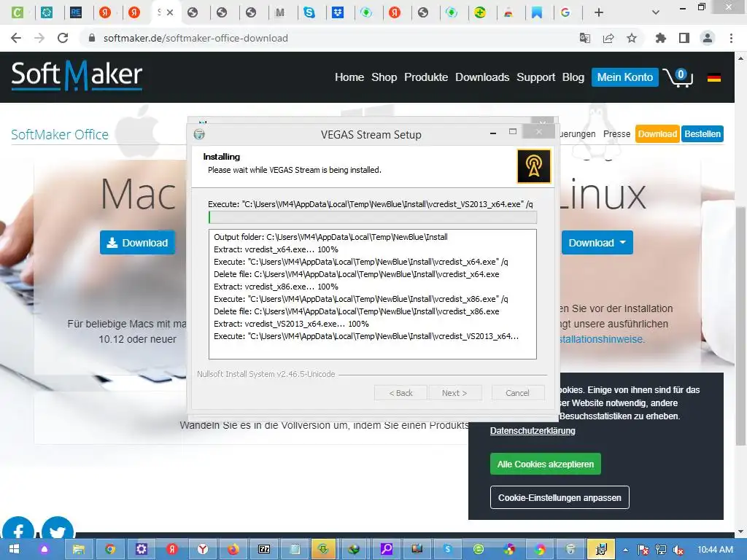Open the Datenschutzerklärung link
Image resolution: width=747 pixels, height=560 pixels.
533,430
